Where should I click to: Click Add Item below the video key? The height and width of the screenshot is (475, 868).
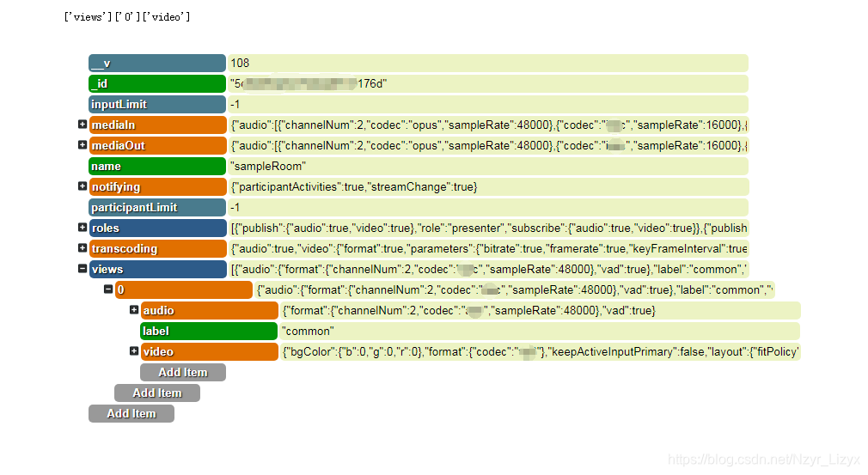click(x=183, y=372)
